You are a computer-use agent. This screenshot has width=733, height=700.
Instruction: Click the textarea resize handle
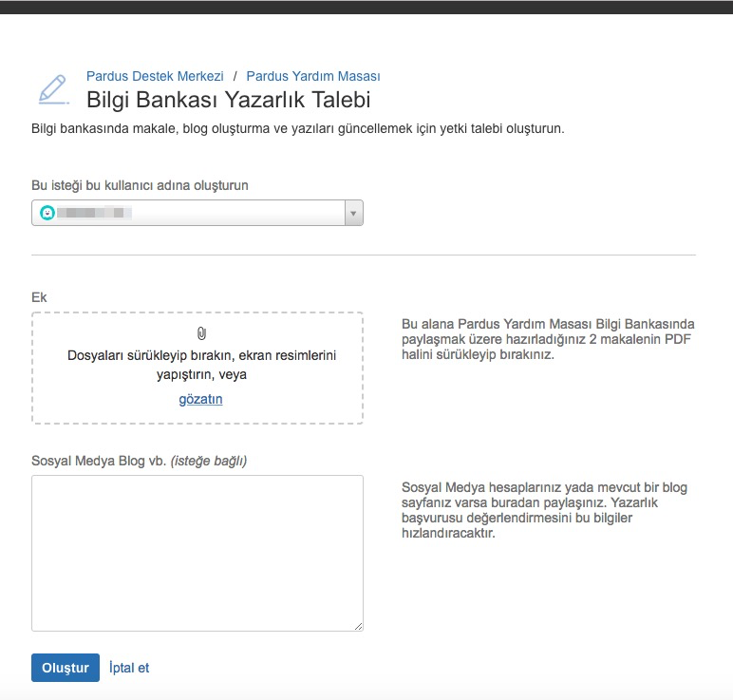pyautogui.click(x=358, y=626)
